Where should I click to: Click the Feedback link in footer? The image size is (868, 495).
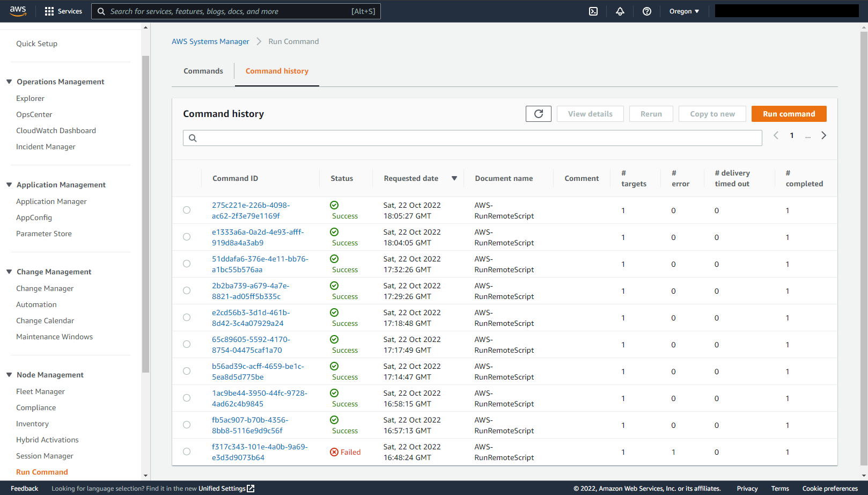24,489
